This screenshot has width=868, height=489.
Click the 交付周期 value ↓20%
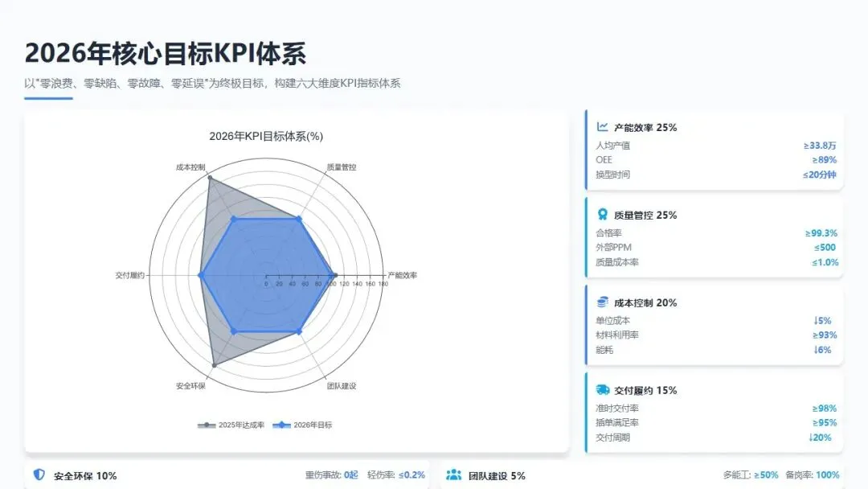point(821,437)
